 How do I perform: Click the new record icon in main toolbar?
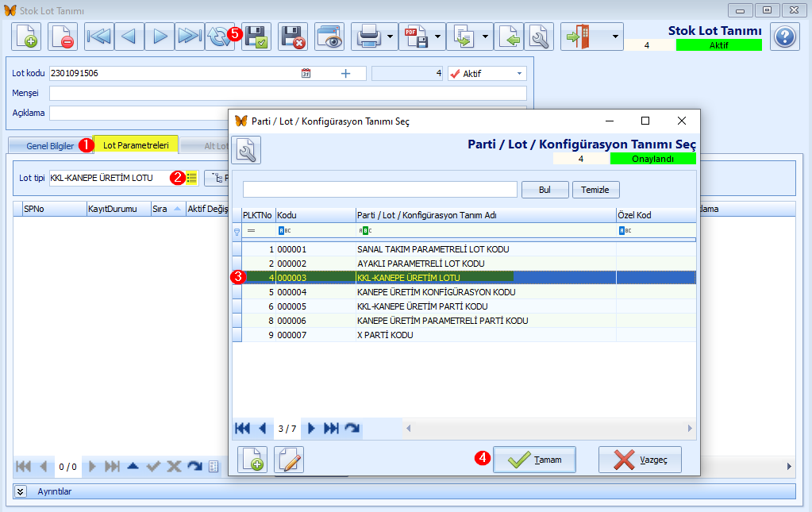pyautogui.click(x=26, y=37)
